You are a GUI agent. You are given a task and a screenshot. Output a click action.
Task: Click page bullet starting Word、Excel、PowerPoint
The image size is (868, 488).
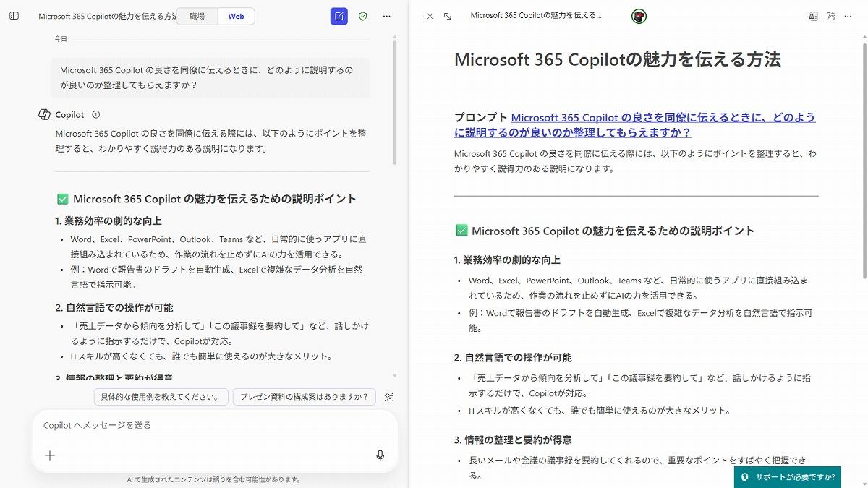[x=639, y=288]
